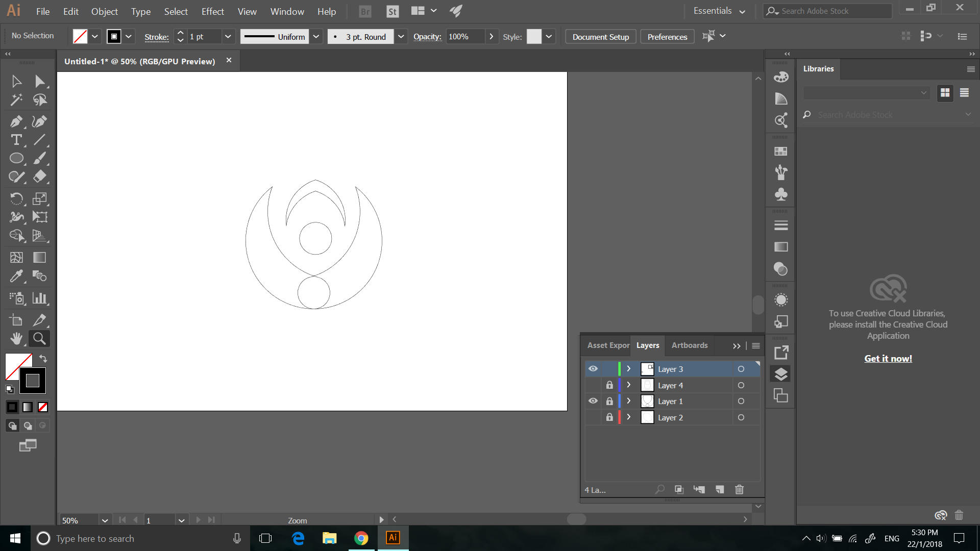Select the Eyedropper tool
This screenshot has height=551, width=980.
point(17,276)
